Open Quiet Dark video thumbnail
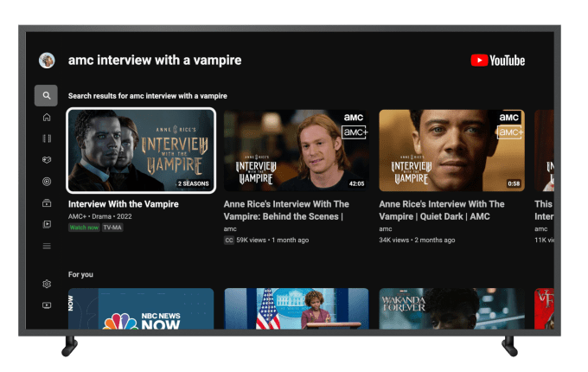The image size is (588, 372). tap(451, 151)
